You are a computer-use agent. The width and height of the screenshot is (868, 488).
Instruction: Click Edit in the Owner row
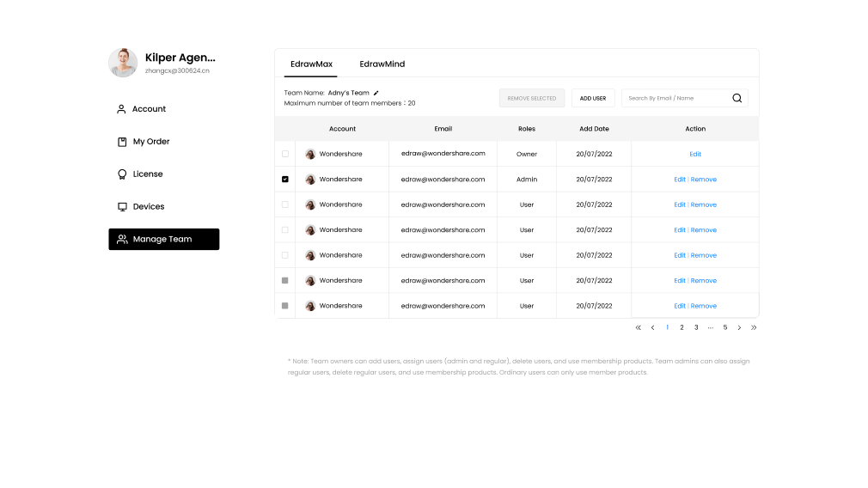pyautogui.click(x=695, y=155)
